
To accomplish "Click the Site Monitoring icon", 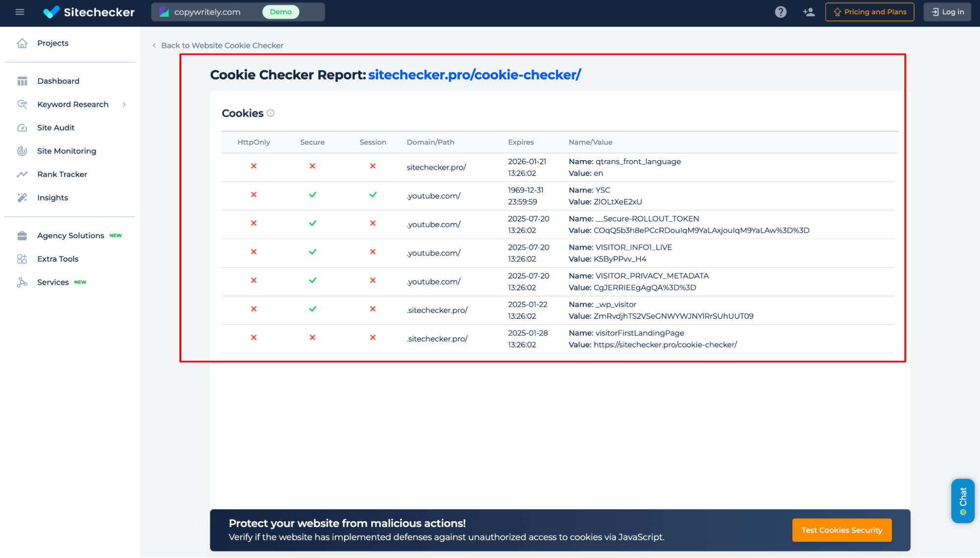I will pyautogui.click(x=22, y=151).
